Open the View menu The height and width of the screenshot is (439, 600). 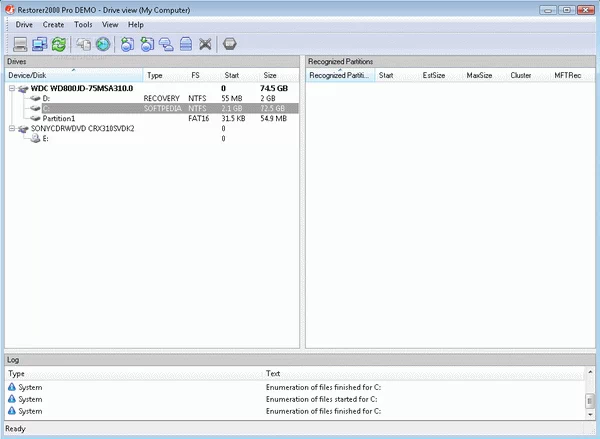pyautogui.click(x=110, y=24)
